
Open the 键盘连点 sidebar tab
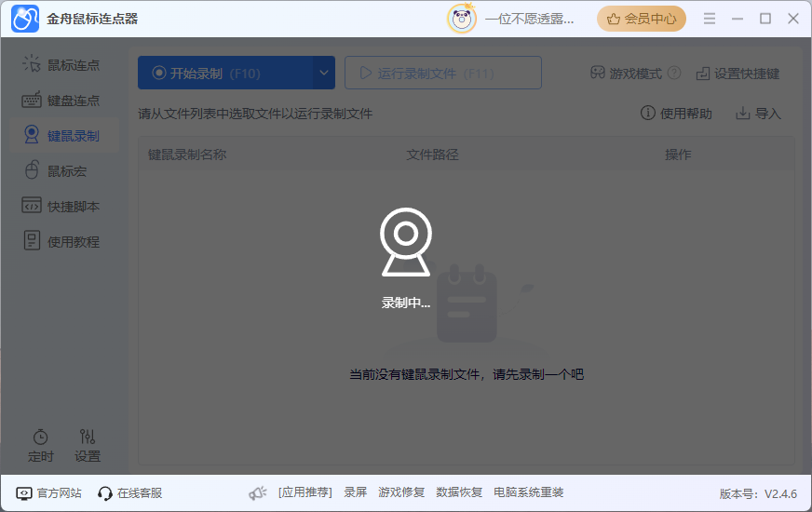tap(61, 101)
